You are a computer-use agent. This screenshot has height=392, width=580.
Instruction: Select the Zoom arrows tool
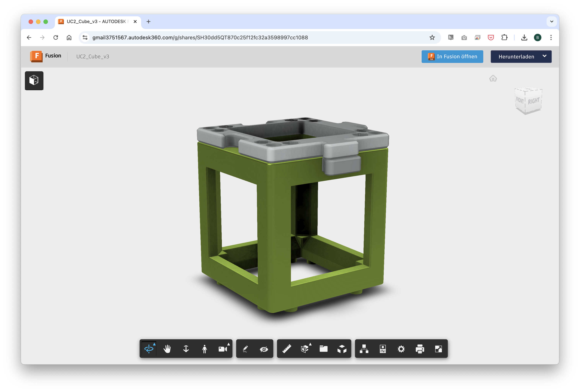[186, 349]
